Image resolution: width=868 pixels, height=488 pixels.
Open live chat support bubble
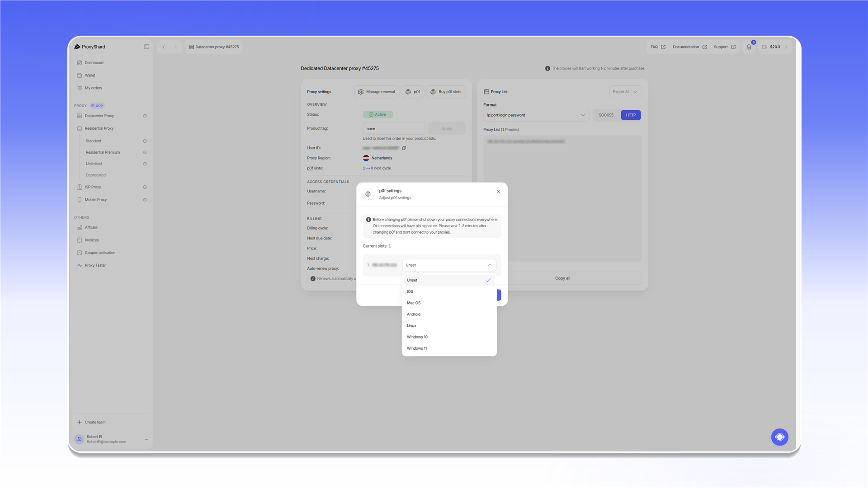(779, 437)
